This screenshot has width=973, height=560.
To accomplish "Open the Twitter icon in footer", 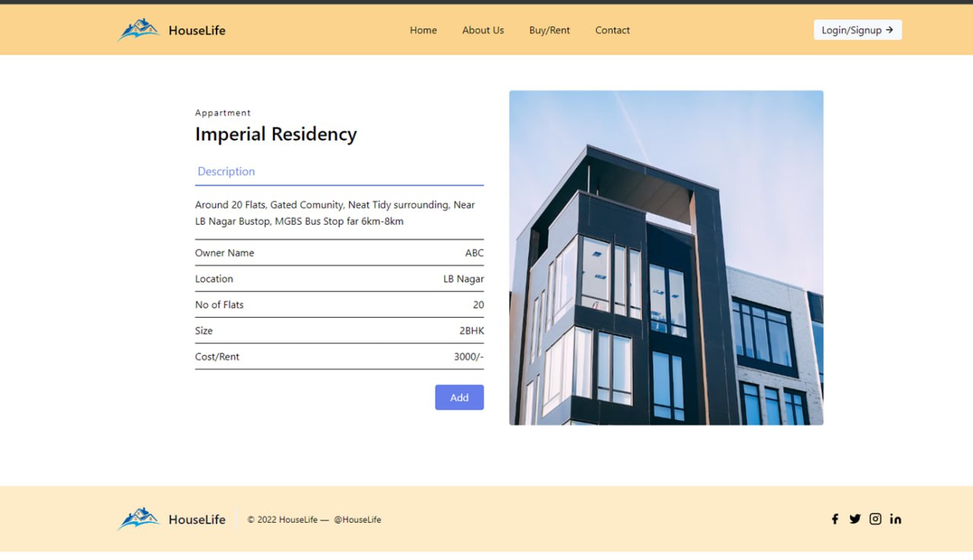I will tap(855, 519).
